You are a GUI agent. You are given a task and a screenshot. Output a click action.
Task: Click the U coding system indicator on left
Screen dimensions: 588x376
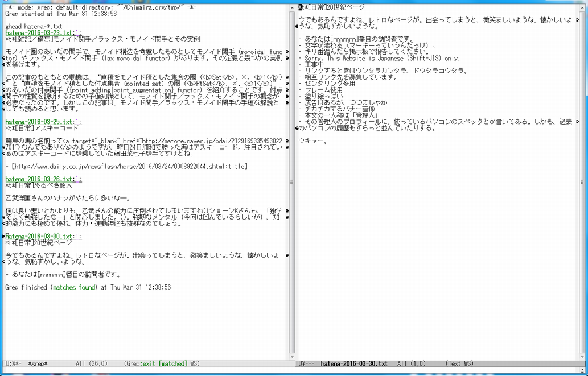7,363
